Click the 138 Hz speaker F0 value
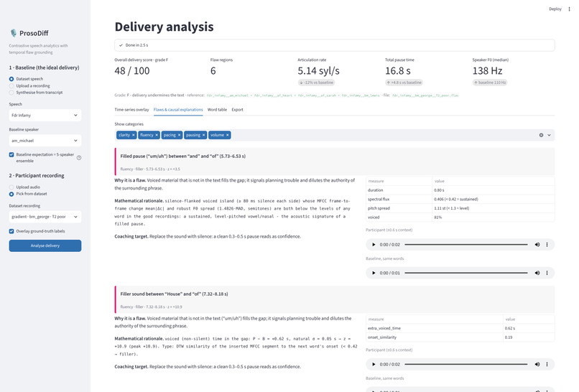The height and width of the screenshot is (392, 579). tap(487, 71)
